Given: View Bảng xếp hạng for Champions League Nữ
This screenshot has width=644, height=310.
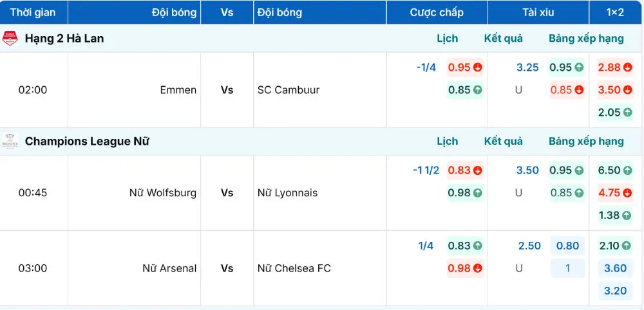Looking at the screenshot, I should click(x=586, y=141).
